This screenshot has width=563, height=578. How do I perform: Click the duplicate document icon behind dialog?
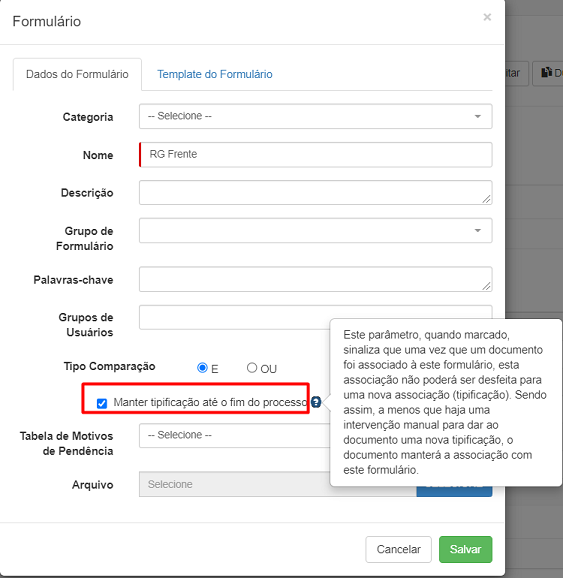pyautogui.click(x=546, y=73)
